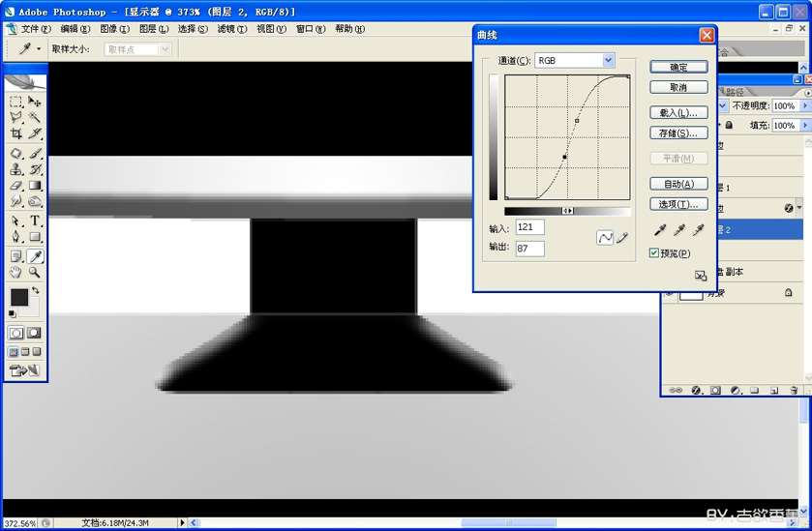Choose the Zoom magnifier tool
The width and height of the screenshot is (812, 531).
click(35, 273)
